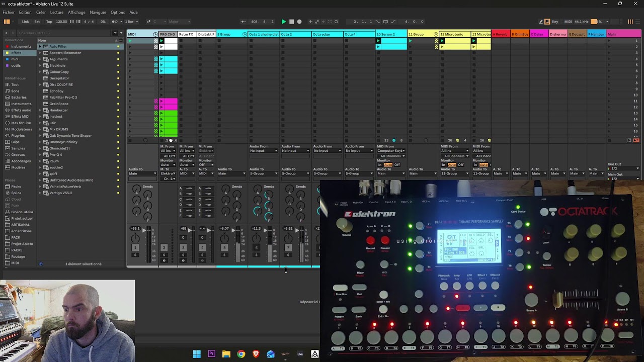Launch first clip in 10 Serum 2 track
This screenshot has height=362, width=644.
coord(378,41)
